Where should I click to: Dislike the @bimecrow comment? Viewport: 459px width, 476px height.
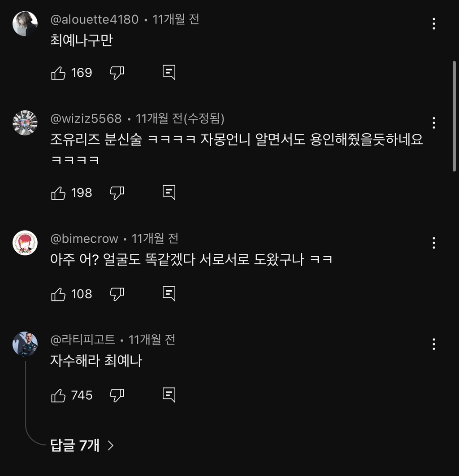tap(117, 294)
